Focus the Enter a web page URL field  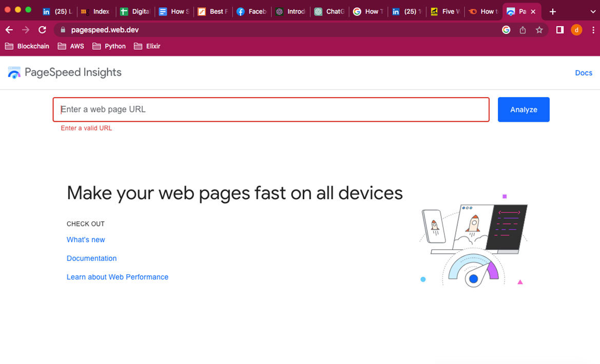(x=271, y=110)
